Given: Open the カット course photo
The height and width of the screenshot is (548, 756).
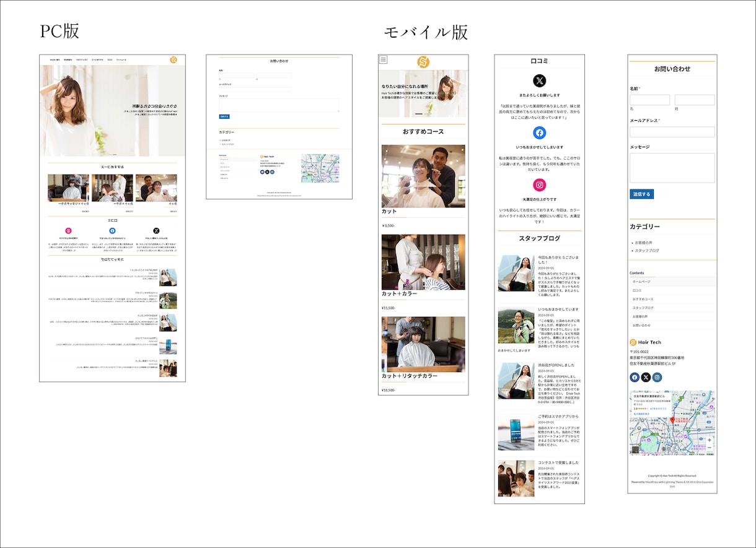Looking at the screenshot, I should click(x=423, y=176).
